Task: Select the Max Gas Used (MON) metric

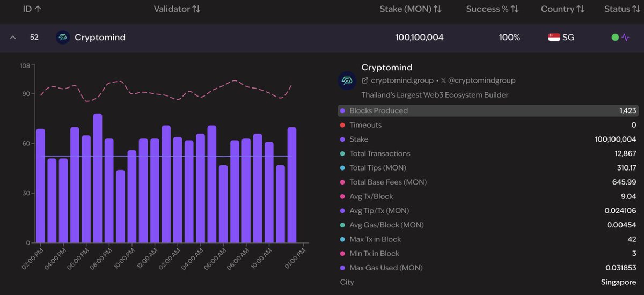Action: click(x=488, y=268)
